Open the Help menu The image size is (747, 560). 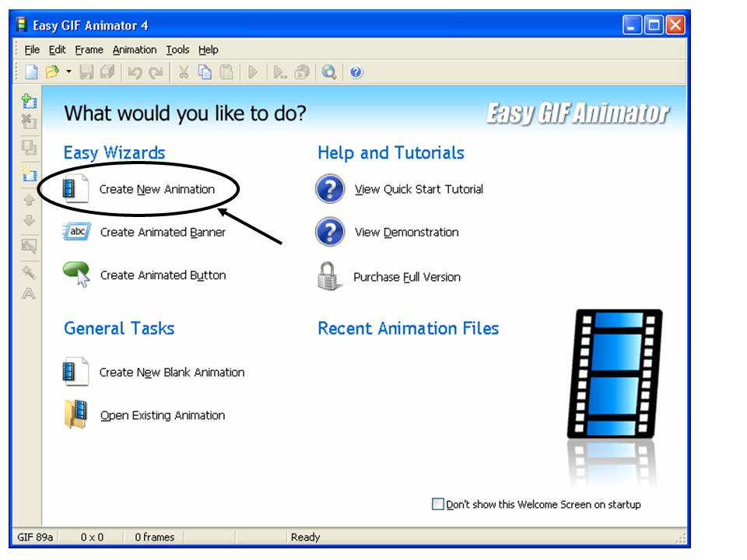pyautogui.click(x=209, y=50)
